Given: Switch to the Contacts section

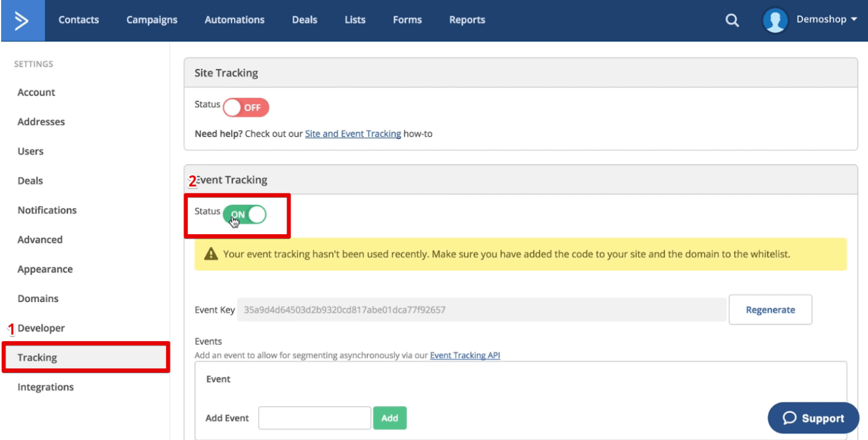Looking at the screenshot, I should coord(79,20).
